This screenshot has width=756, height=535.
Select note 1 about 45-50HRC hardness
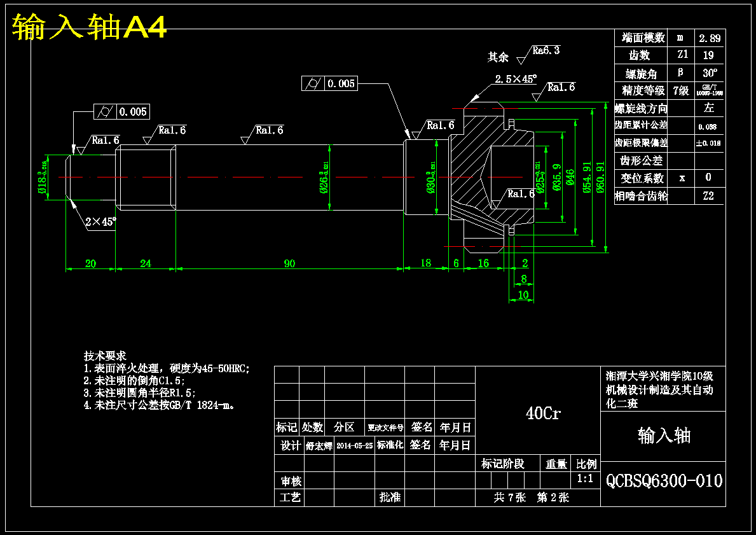click(x=167, y=368)
